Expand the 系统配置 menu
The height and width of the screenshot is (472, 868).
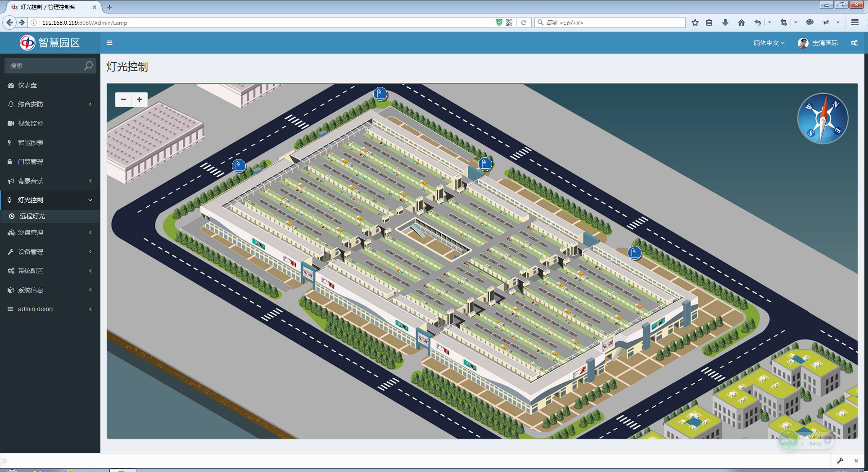coord(50,271)
